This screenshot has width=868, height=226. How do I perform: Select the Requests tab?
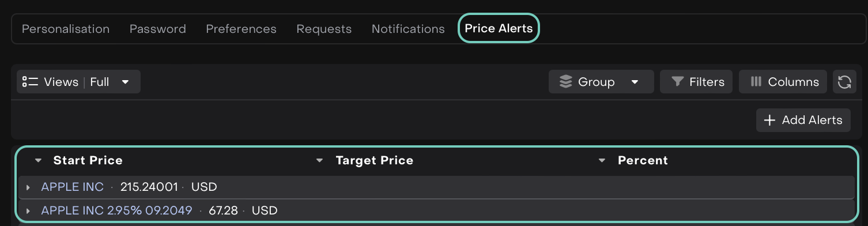(324, 29)
